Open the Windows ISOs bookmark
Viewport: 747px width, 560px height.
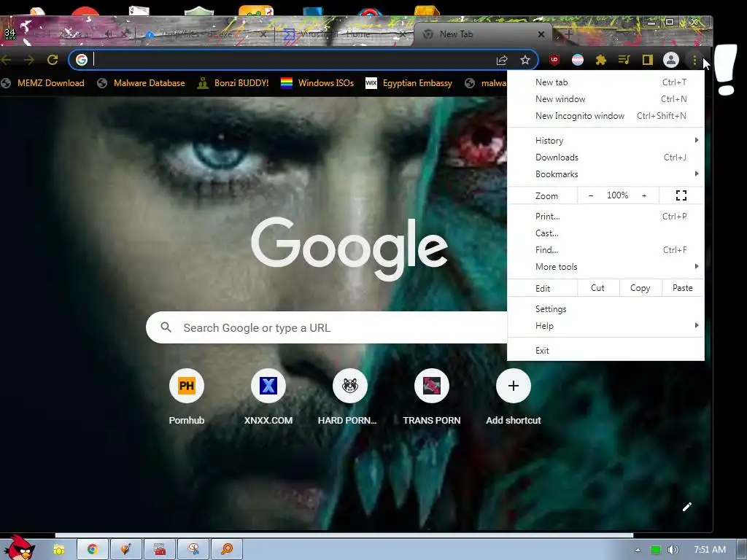point(317,83)
